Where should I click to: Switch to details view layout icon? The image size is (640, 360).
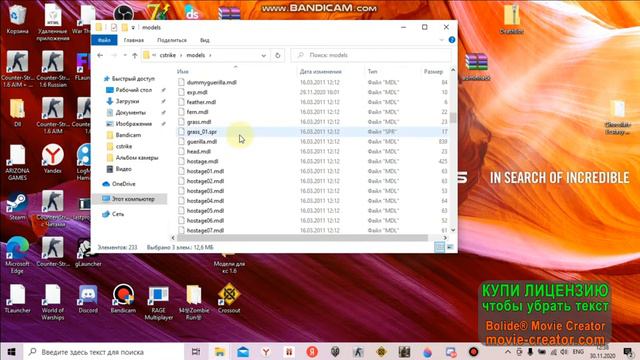(x=439, y=247)
